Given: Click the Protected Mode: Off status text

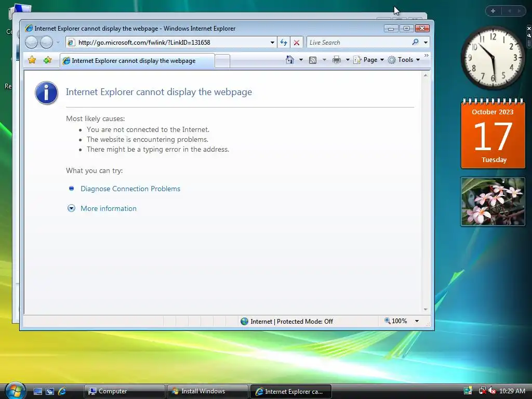Looking at the screenshot, I should coord(304,321).
